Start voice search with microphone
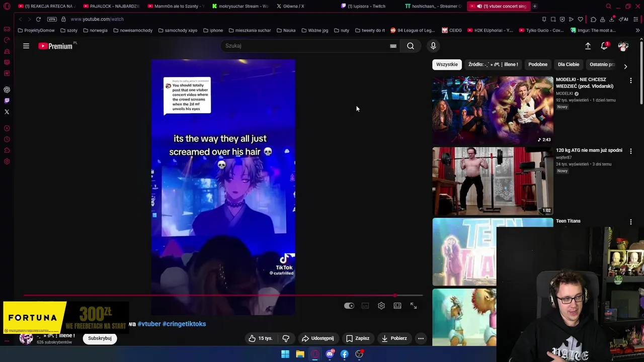 pos(433,46)
